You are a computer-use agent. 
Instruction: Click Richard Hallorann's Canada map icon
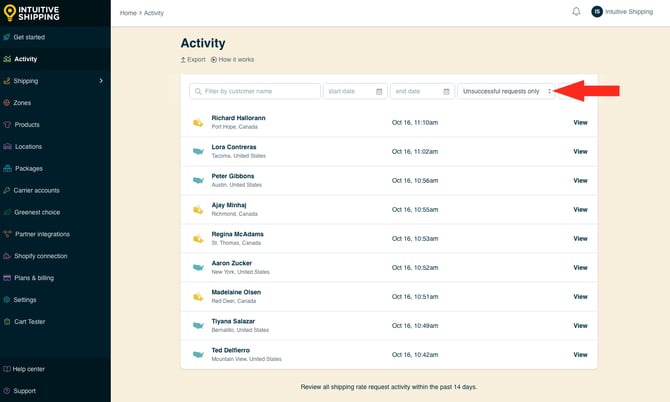(x=198, y=123)
